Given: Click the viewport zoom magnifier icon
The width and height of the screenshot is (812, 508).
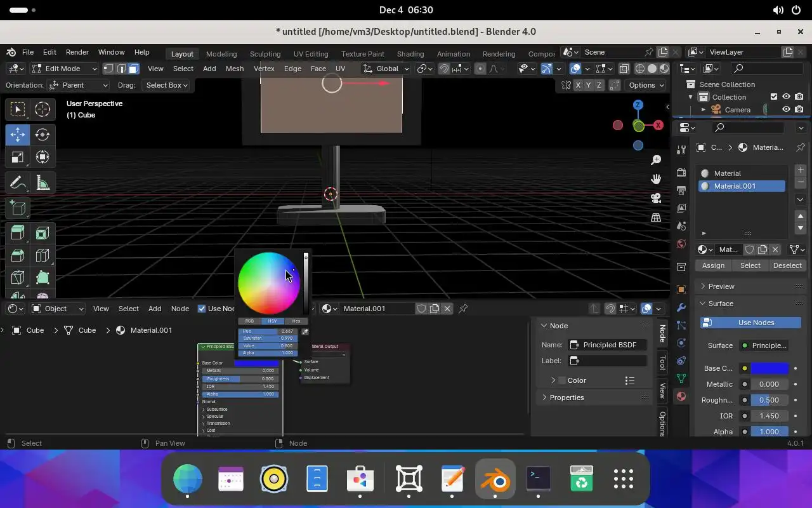Looking at the screenshot, I should [656, 160].
